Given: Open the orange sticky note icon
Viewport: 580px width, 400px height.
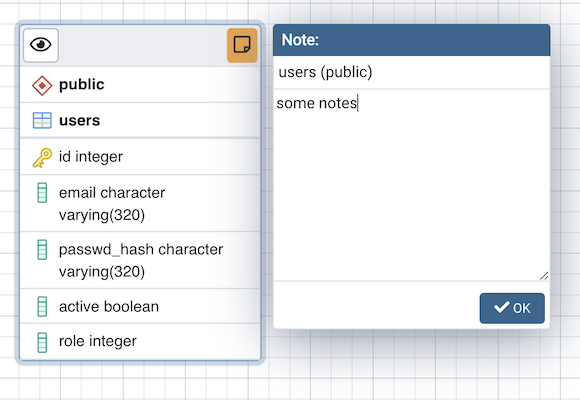Looking at the screenshot, I should (x=242, y=45).
